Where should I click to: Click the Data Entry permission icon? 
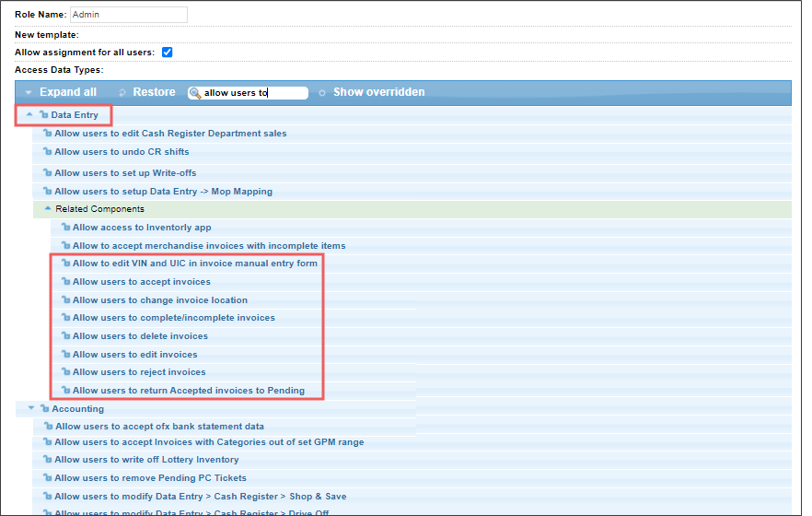click(x=44, y=114)
